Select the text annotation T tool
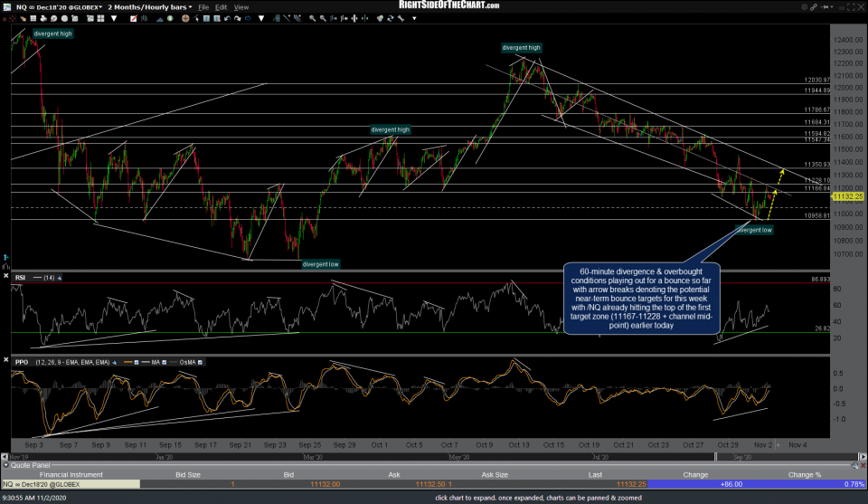Image resolution: width=868 pixels, height=504 pixels. (x=206, y=18)
